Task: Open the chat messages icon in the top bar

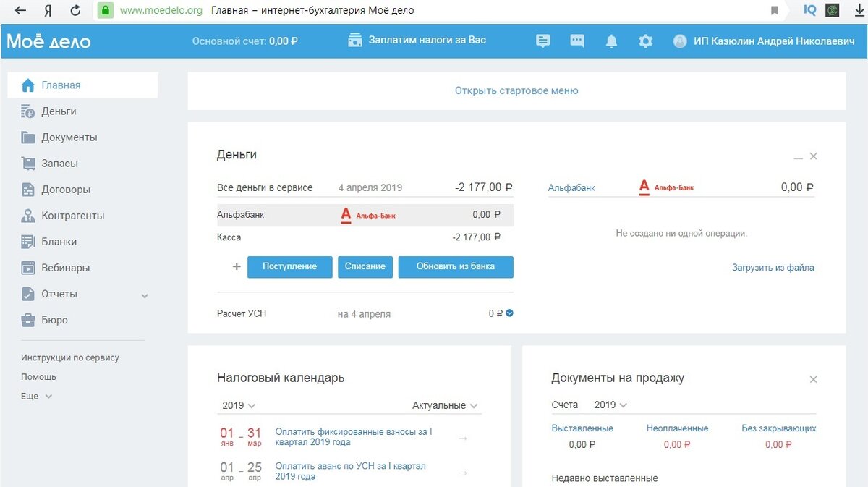Action: point(576,41)
